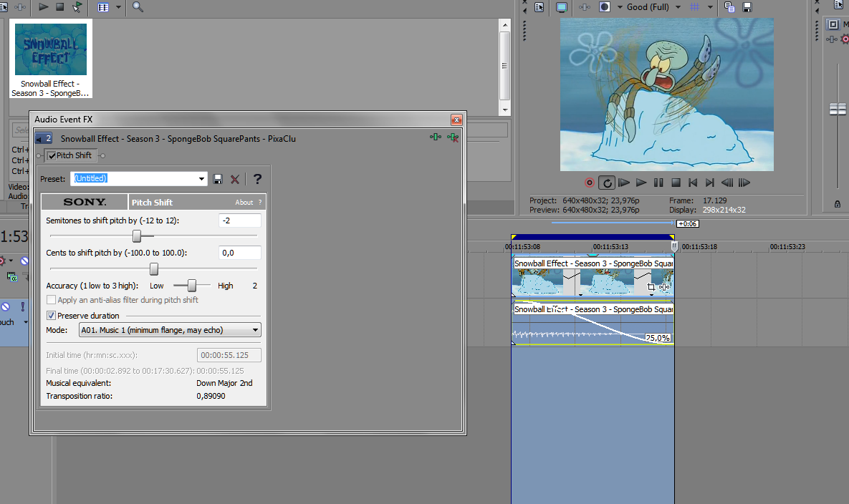Select the Snowball Effect media thumbnail
Viewport: 849px width, 504px height.
tap(51, 59)
